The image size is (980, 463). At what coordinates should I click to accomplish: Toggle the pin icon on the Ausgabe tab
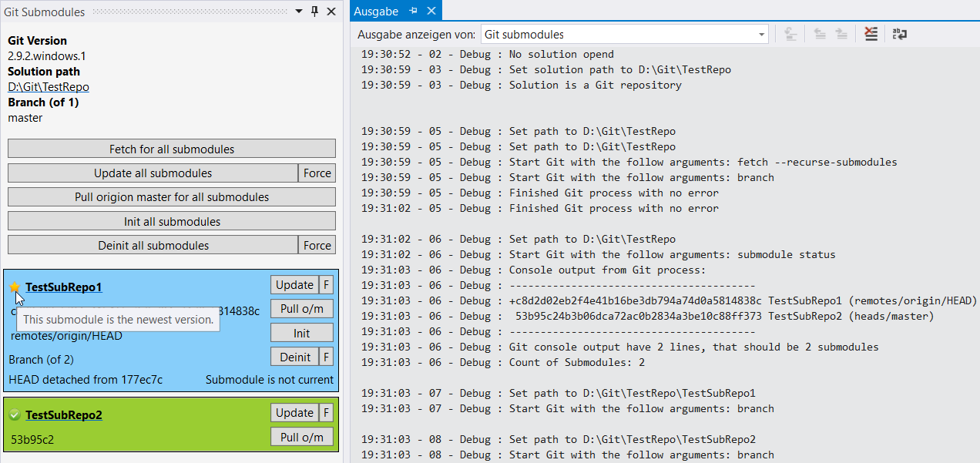tap(414, 11)
